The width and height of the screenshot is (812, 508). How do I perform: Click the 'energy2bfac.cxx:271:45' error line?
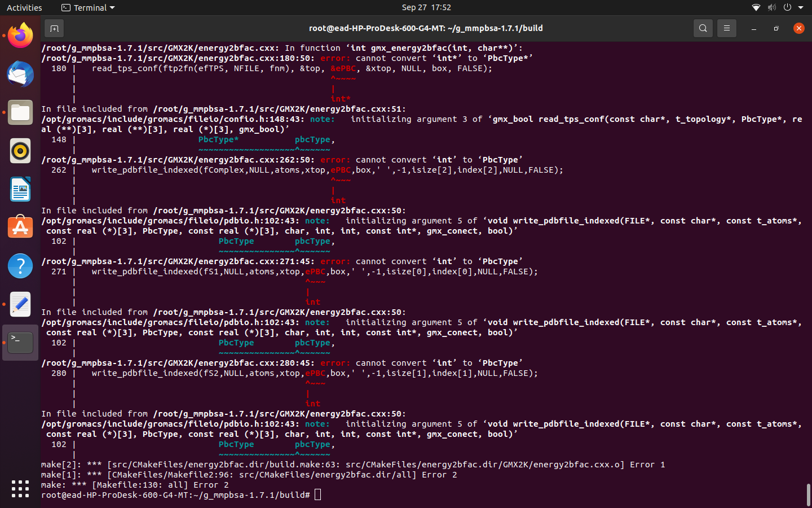coord(282,261)
